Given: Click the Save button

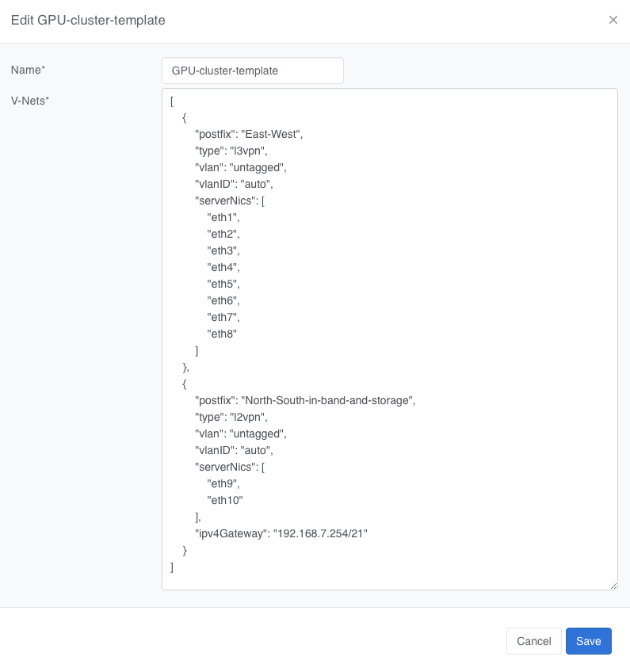Looking at the screenshot, I should [588, 641].
